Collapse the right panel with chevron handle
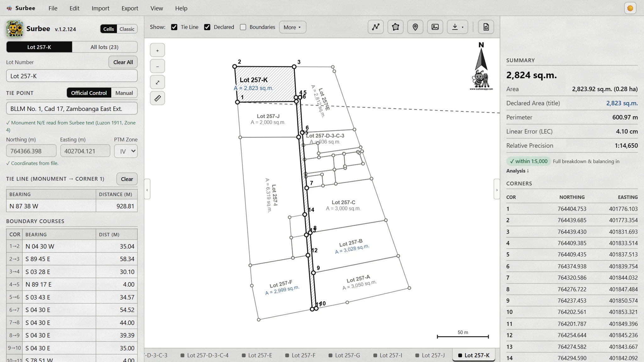644x362 pixels. (x=497, y=189)
